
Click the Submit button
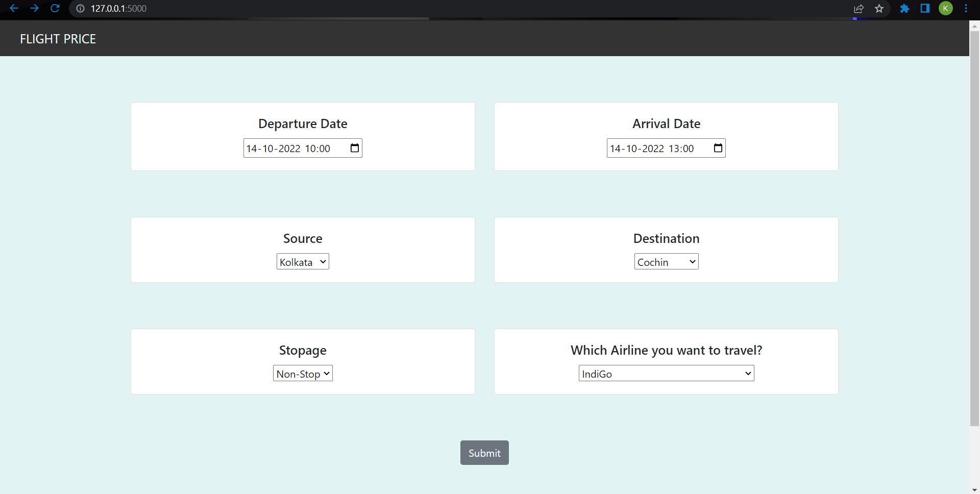coord(484,453)
